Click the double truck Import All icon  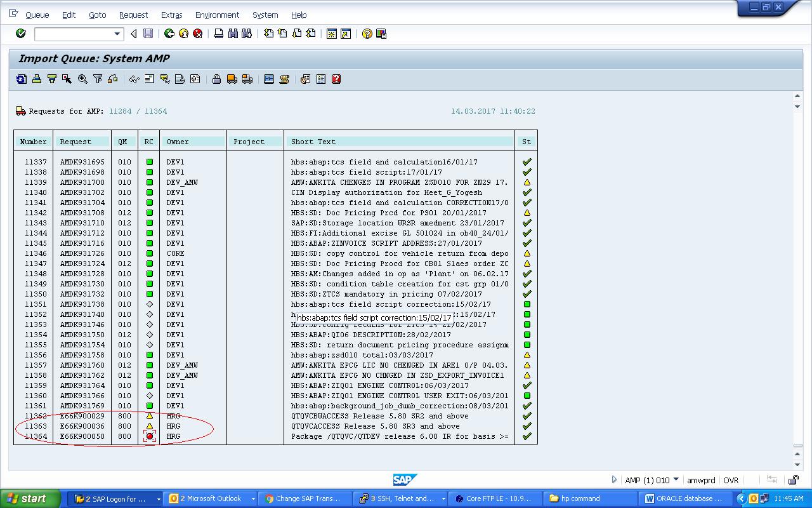point(247,79)
